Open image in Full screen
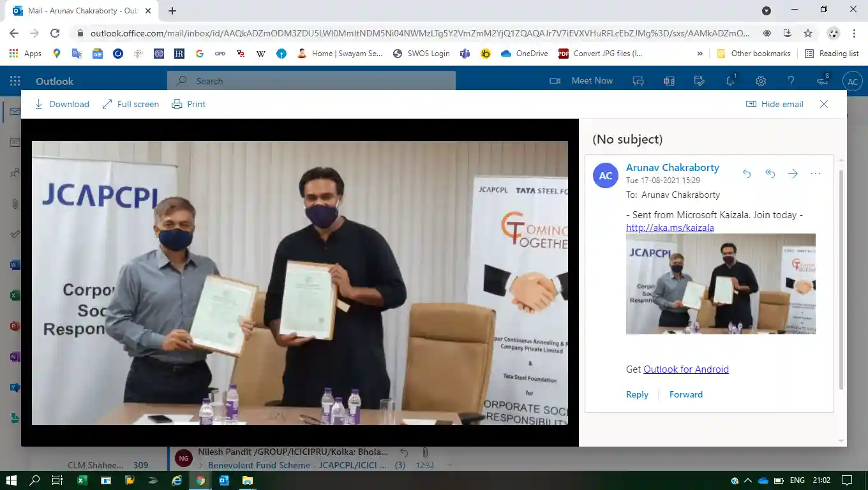This screenshot has width=868, height=490. point(130,104)
